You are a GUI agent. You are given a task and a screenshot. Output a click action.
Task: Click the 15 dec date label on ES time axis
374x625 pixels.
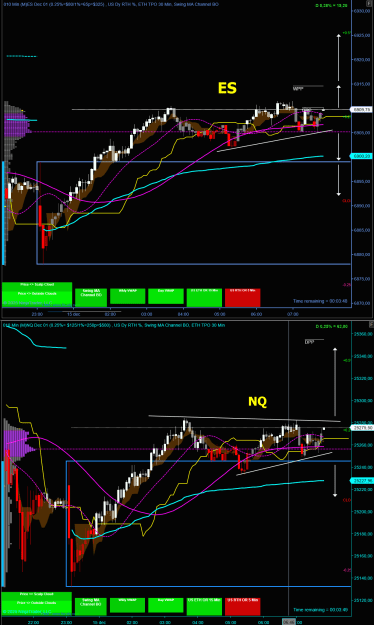pyautogui.click(x=73, y=314)
